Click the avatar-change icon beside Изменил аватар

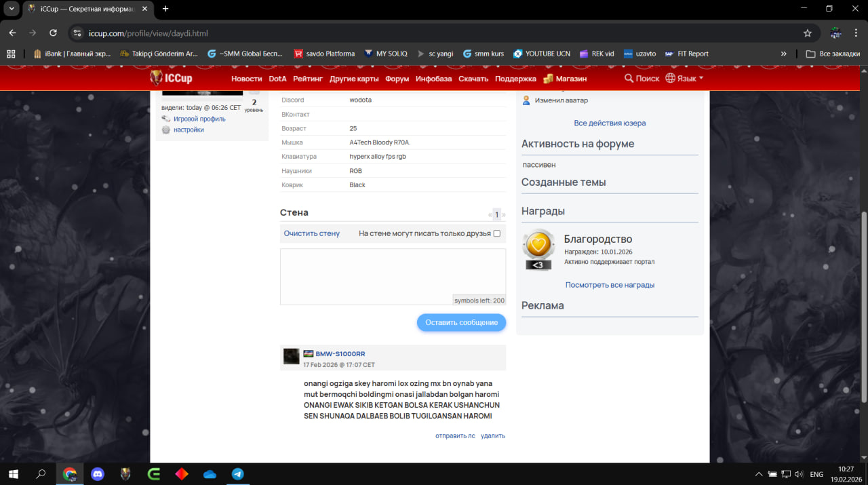(x=526, y=100)
